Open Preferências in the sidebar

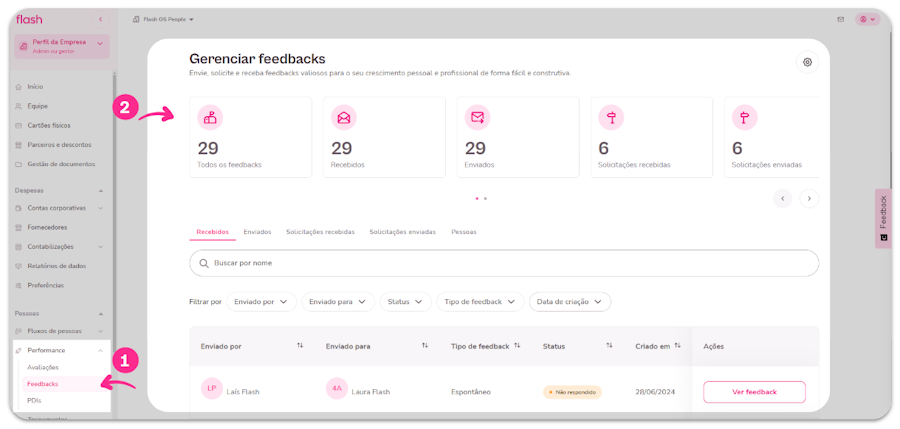click(x=45, y=285)
